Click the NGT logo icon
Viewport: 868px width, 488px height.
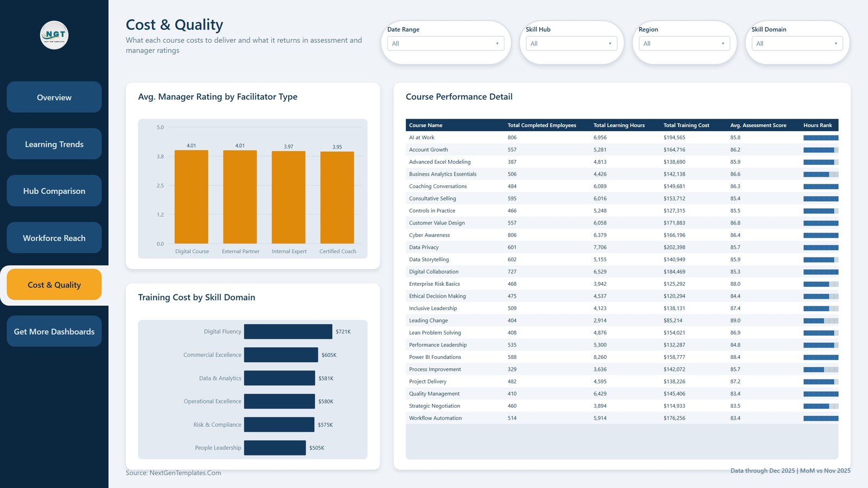click(54, 35)
